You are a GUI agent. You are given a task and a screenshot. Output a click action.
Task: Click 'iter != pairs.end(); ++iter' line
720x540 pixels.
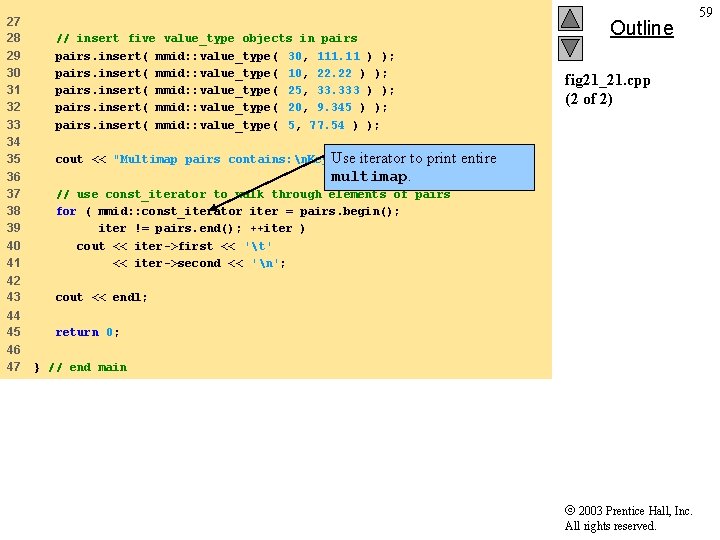202,228
